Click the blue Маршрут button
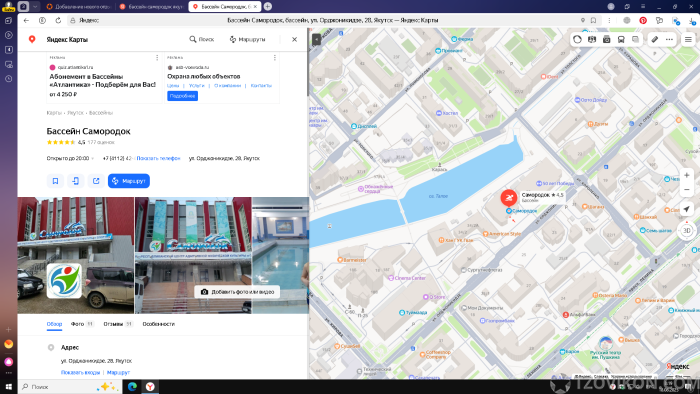 pyautogui.click(x=129, y=181)
